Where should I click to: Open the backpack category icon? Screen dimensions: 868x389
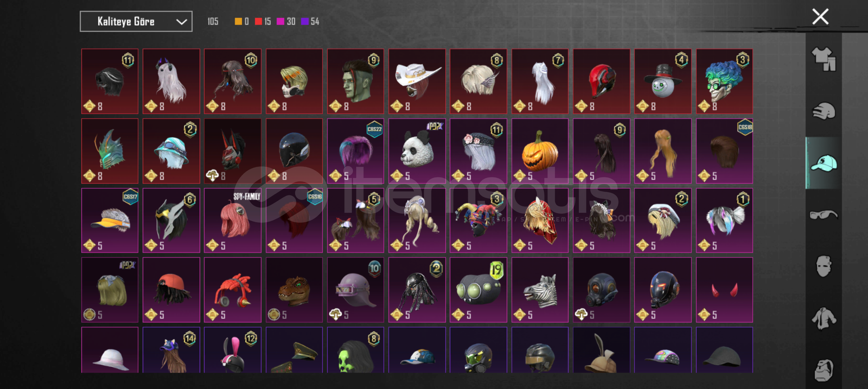coord(824,370)
